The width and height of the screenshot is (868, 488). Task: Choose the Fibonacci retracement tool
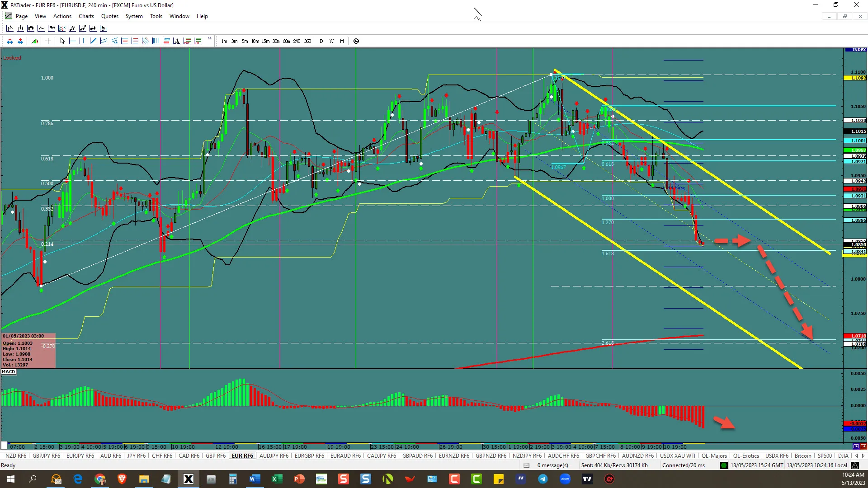(x=124, y=41)
